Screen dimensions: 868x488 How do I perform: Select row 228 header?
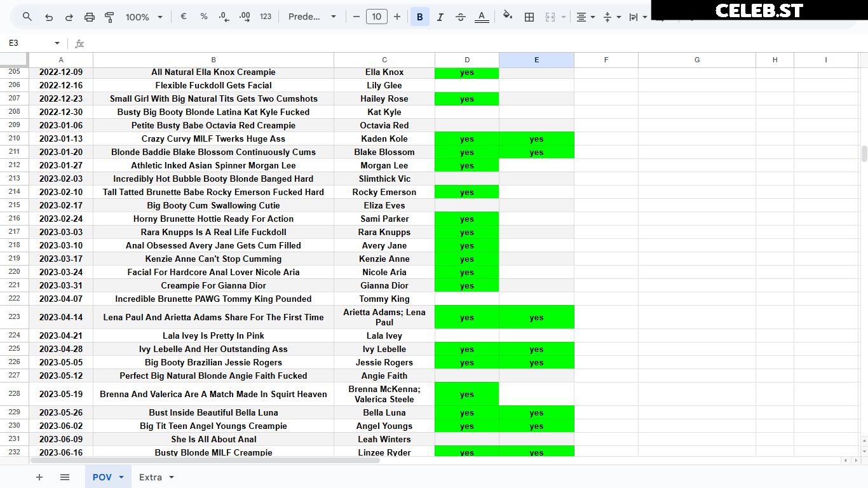(14, 394)
